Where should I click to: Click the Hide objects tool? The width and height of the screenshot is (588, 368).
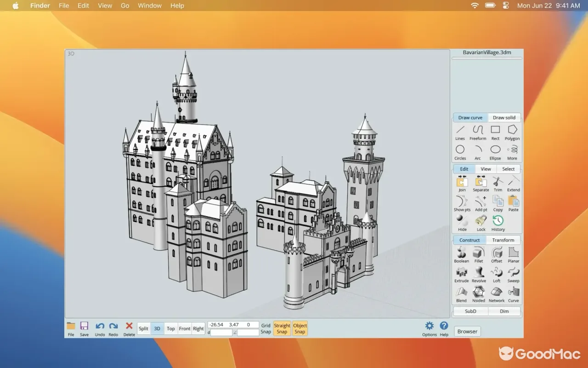click(462, 224)
